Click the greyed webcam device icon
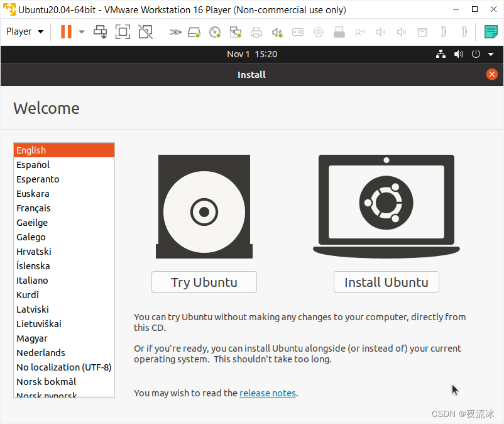The width and height of the screenshot is (504, 424). click(319, 32)
